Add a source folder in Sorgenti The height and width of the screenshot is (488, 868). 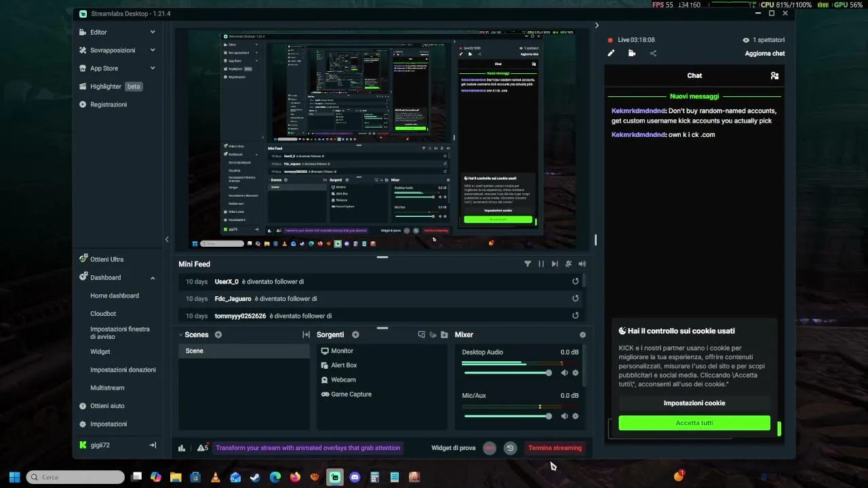[444, 335]
